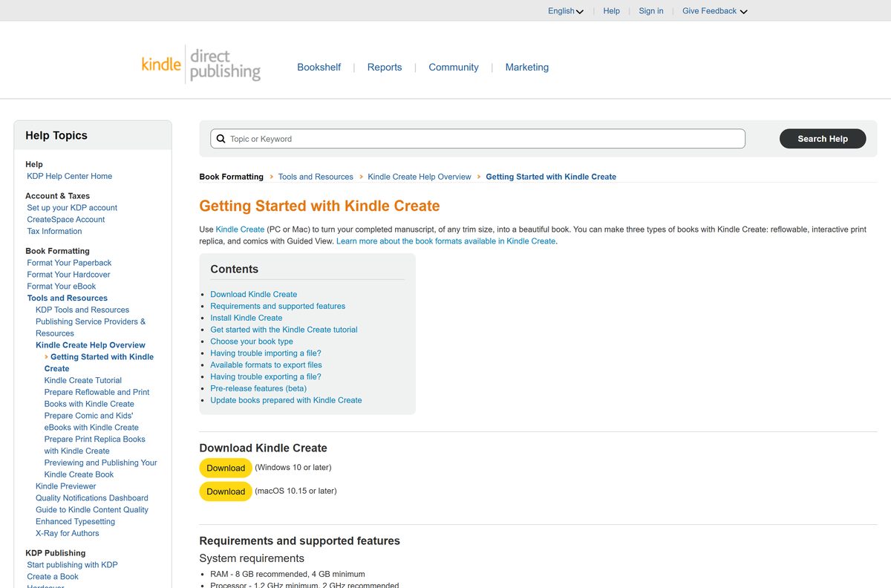Select Enhanced Typesetting in sidebar
Image resolution: width=891 pixels, height=588 pixels.
pos(75,521)
